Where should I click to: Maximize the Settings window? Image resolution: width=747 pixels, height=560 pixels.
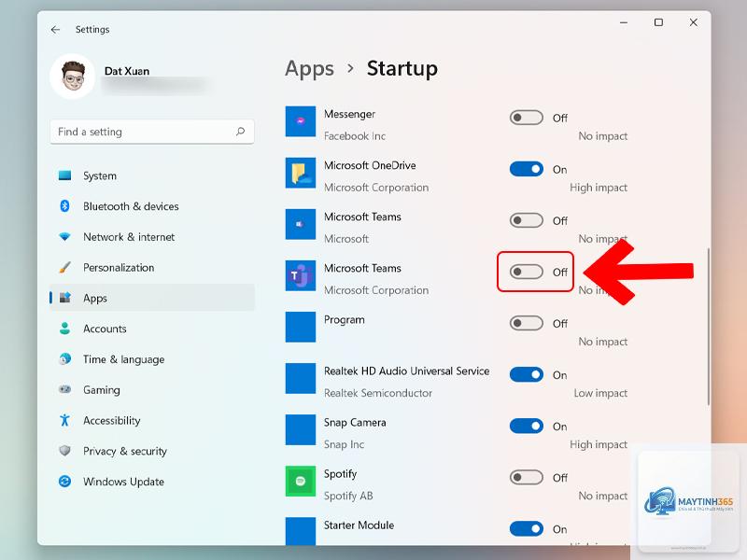pyautogui.click(x=658, y=22)
